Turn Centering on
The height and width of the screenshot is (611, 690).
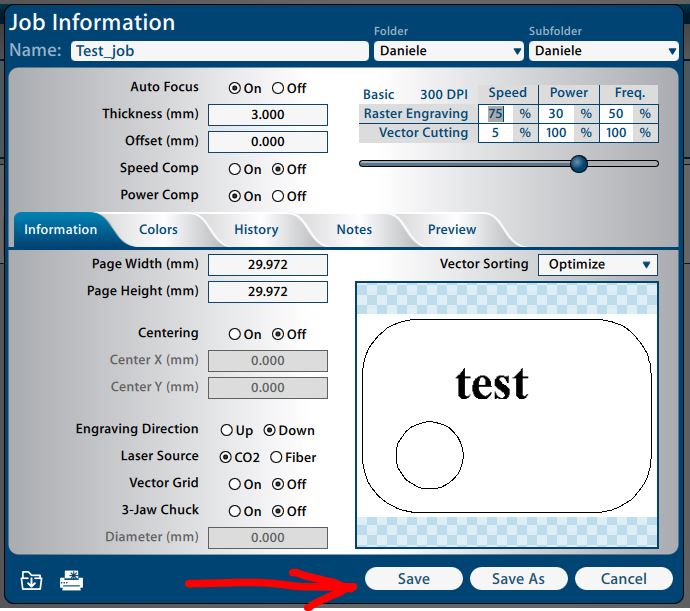(x=235, y=334)
